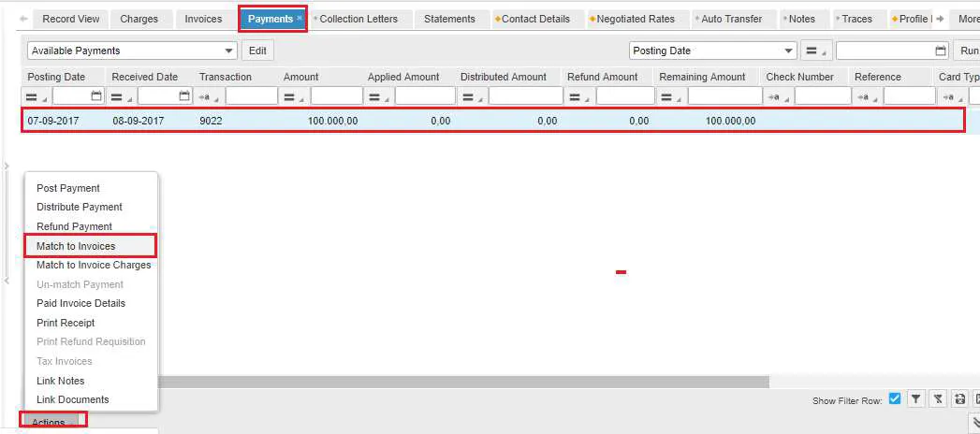Switch to the Invoices tab
Viewport: 980px width, 434px height.
tap(203, 19)
